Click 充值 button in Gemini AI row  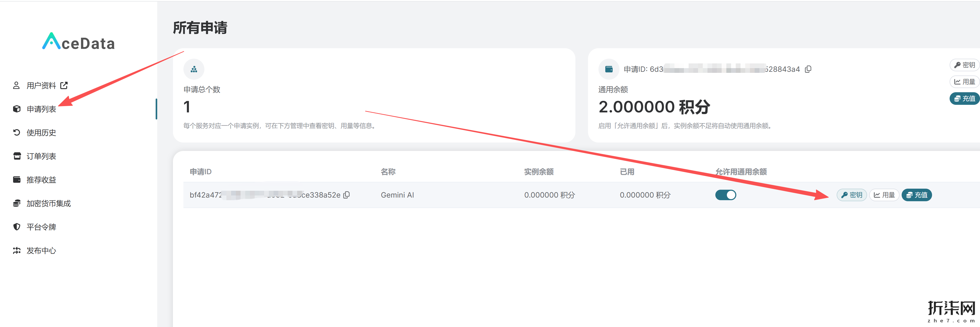[x=917, y=195]
